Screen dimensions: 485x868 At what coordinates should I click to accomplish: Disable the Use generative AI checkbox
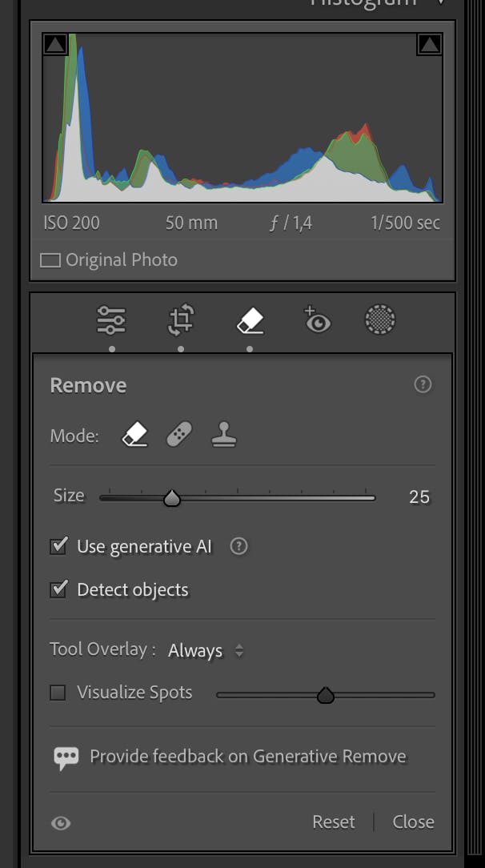click(x=58, y=545)
